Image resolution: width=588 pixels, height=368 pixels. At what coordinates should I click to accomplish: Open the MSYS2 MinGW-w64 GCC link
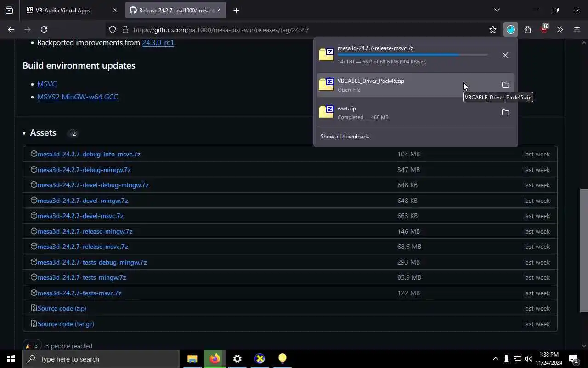(78, 97)
